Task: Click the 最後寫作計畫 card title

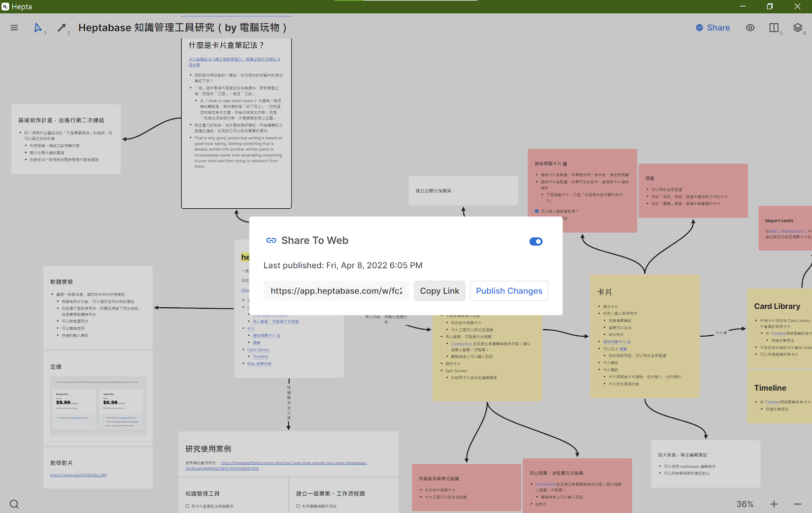Action: coord(61,120)
